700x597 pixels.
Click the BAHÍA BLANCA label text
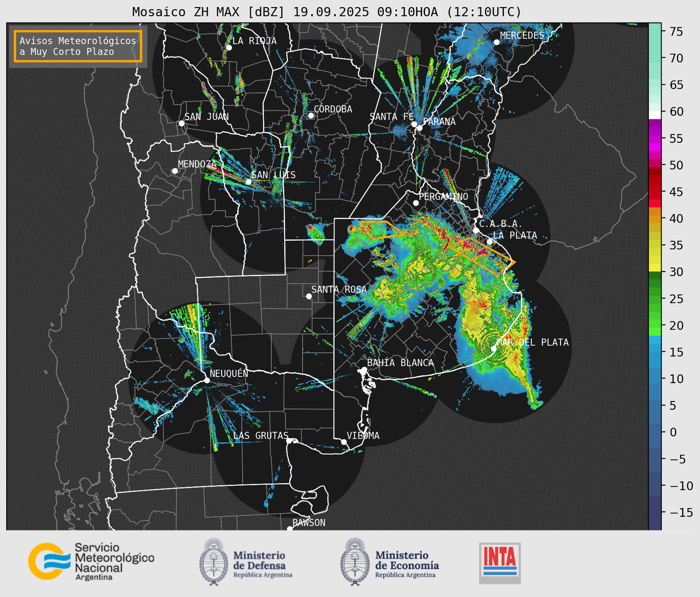[400, 363]
